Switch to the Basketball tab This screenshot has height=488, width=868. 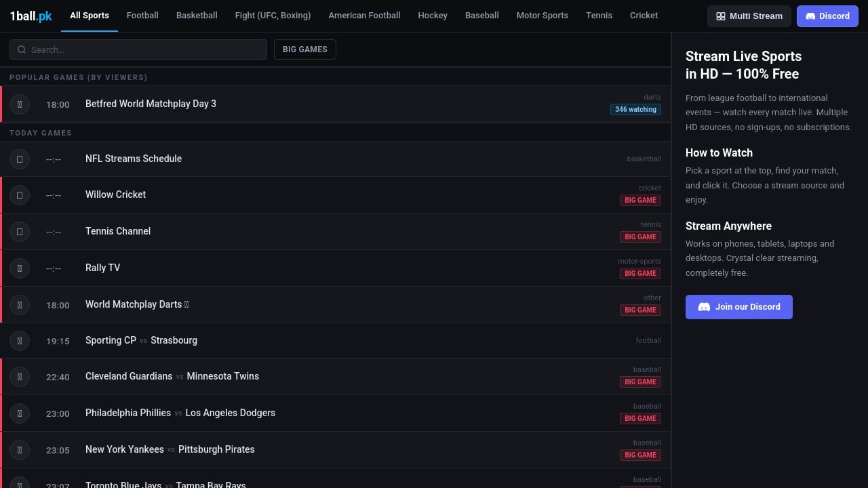tap(197, 15)
